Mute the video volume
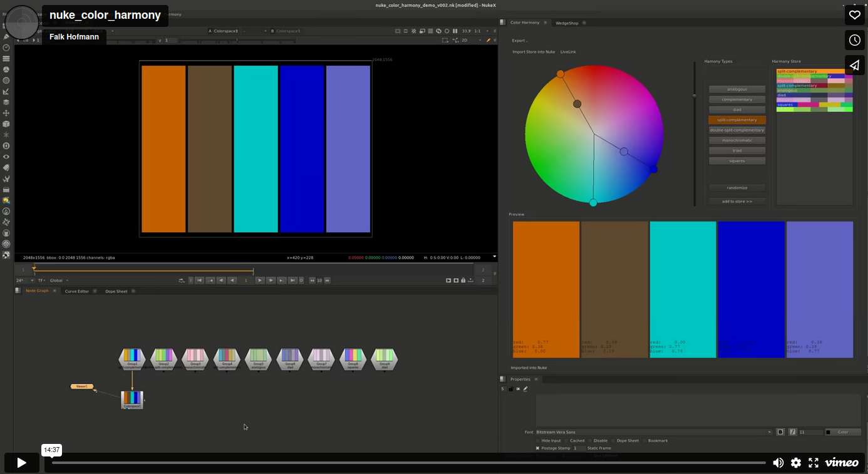The width and height of the screenshot is (868, 474). (778, 463)
